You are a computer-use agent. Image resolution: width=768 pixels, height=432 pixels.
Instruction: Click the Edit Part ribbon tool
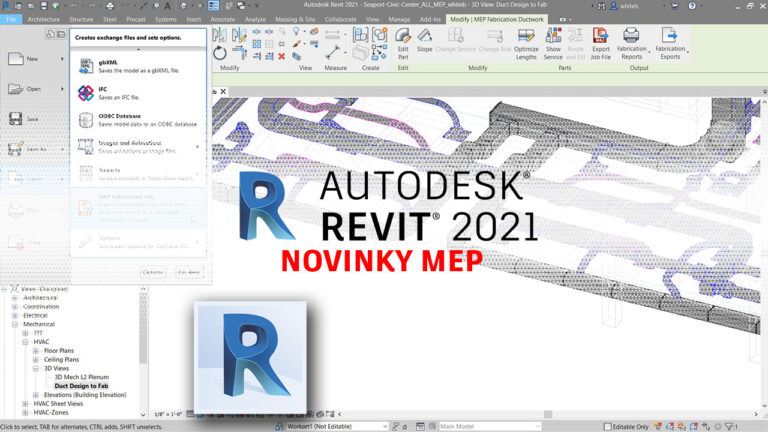403,44
